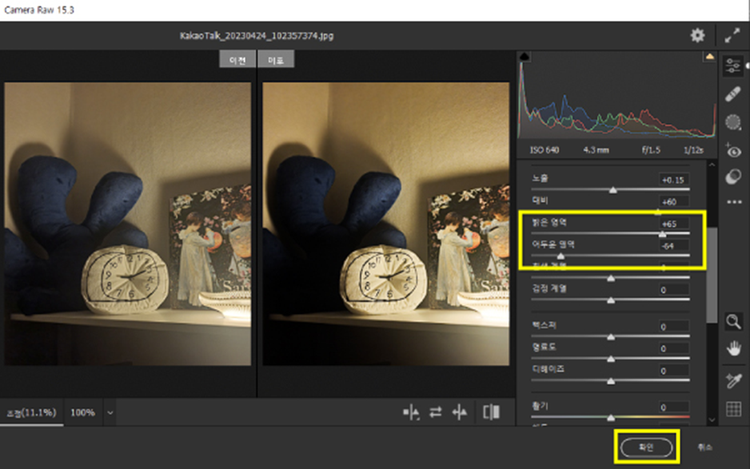Open the three-dot More image settings menu

coord(734,202)
